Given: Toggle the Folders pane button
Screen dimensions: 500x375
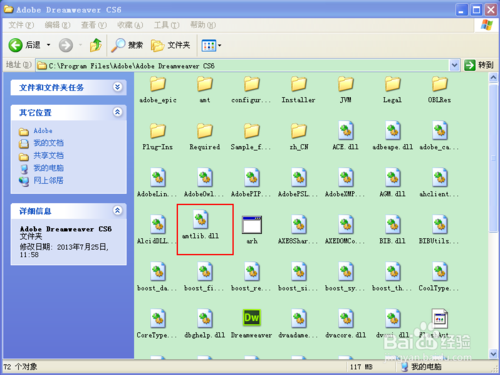Looking at the screenshot, I should (x=170, y=45).
